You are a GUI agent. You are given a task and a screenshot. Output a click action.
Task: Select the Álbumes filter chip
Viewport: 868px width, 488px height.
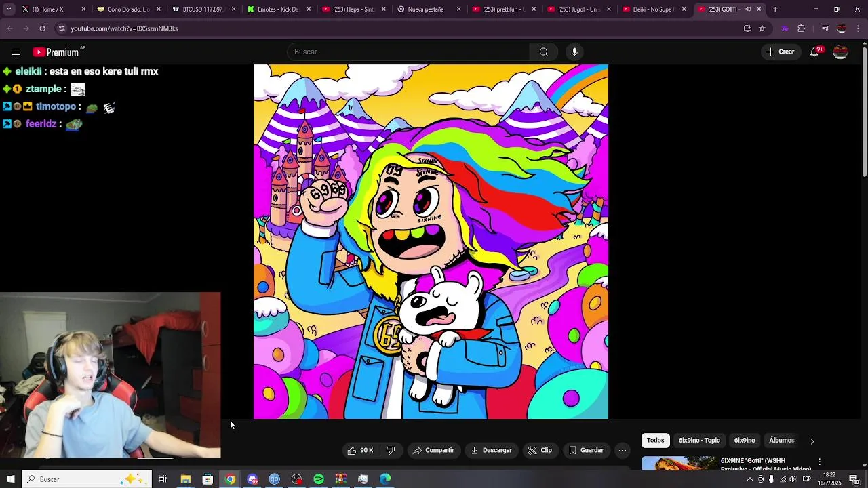click(x=781, y=441)
